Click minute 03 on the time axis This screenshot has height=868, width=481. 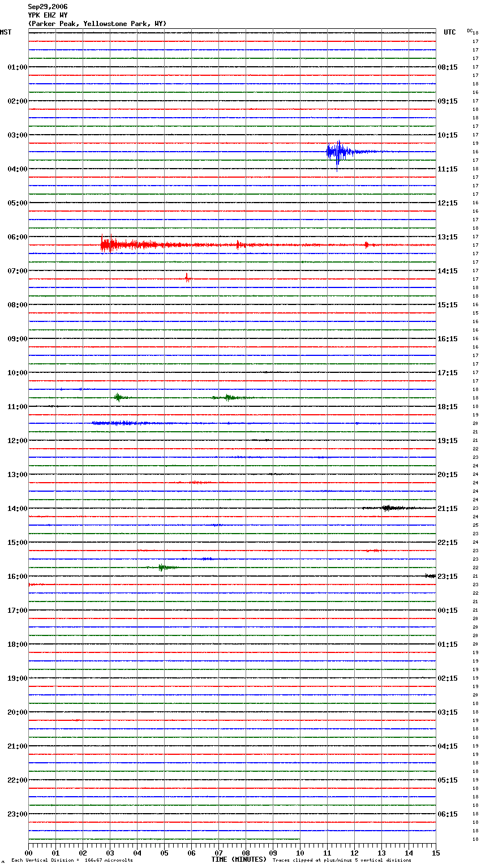click(x=110, y=853)
